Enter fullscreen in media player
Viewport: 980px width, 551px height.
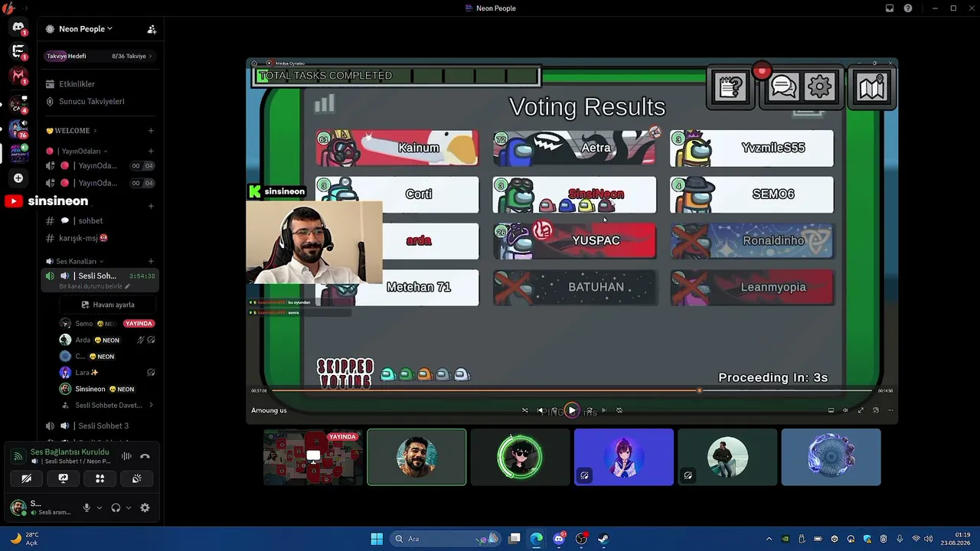861,410
